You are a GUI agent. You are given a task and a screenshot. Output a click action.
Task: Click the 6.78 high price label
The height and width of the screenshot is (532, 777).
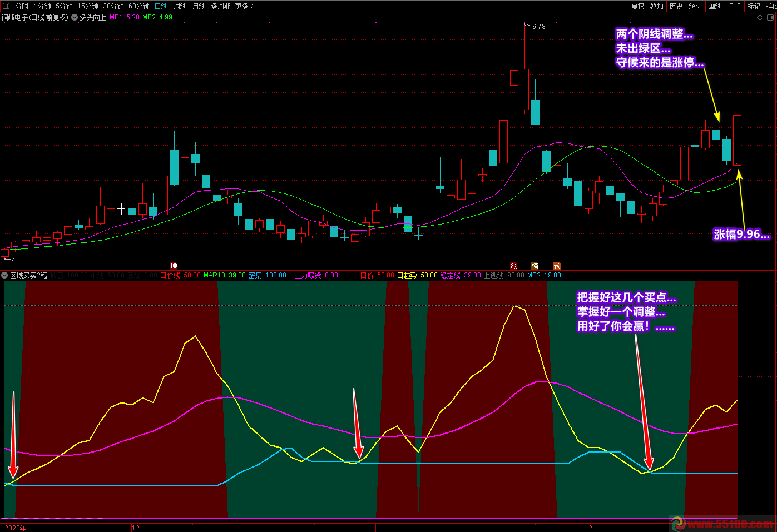point(538,27)
